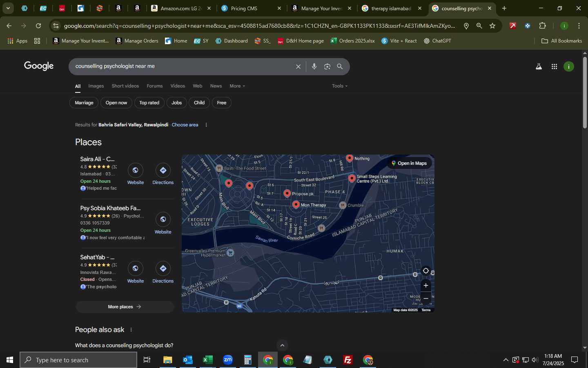
Task: Open Windows notification center
Action: tap(575, 360)
